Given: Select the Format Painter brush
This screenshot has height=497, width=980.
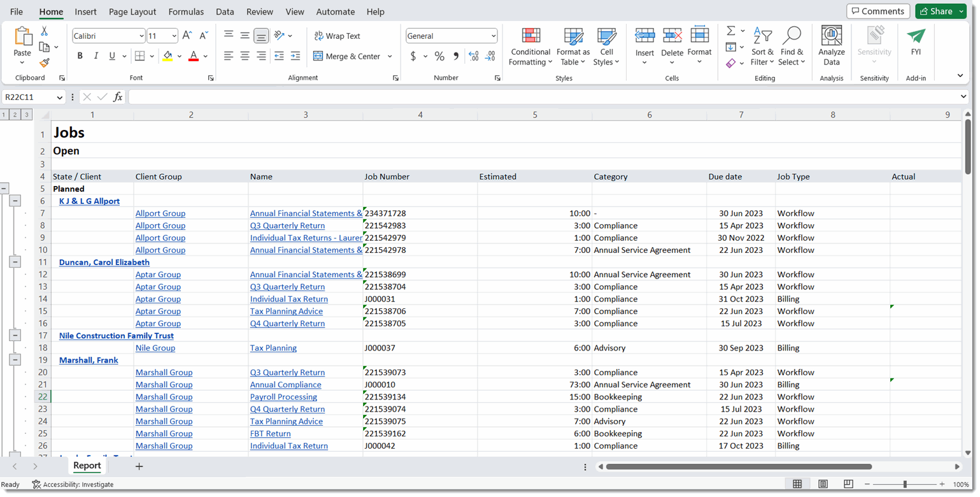Looking at the screenshot, I should [x=44, y=62].
